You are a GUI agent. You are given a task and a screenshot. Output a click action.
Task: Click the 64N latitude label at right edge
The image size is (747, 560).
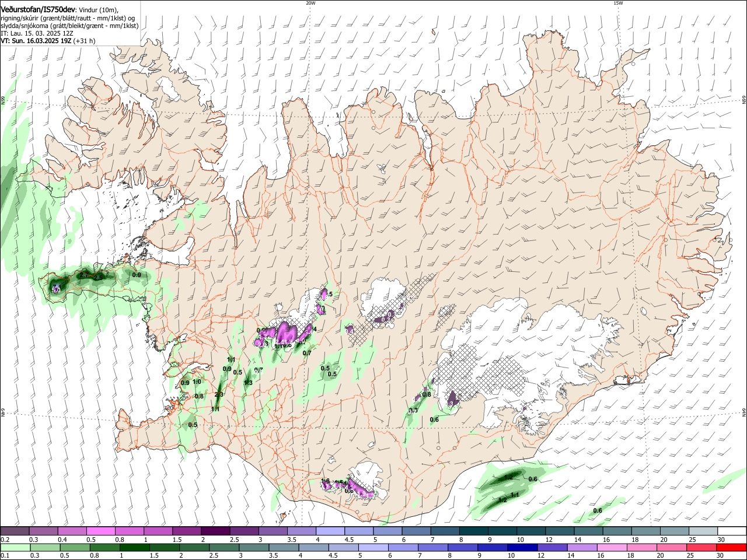tap(744, 412)
